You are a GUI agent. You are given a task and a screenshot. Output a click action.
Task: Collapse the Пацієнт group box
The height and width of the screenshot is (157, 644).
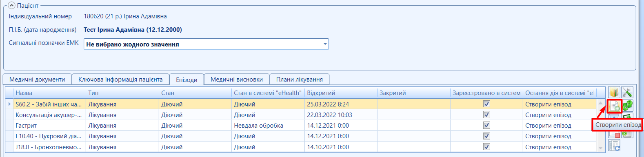coord(12,6)
